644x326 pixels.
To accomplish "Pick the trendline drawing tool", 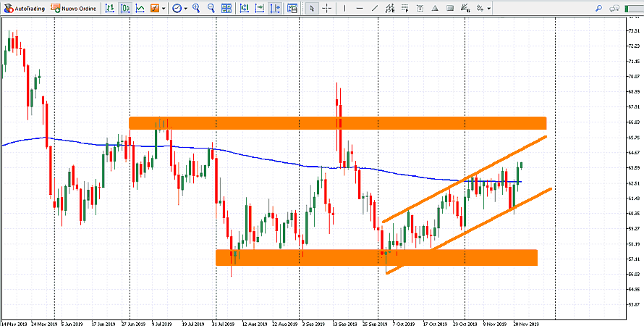I will tap(375, 8).
